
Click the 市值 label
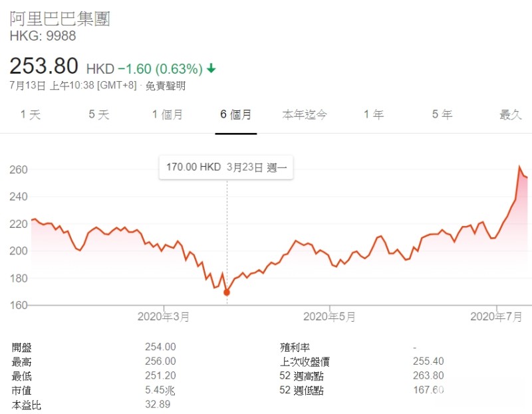click(22, 391)
